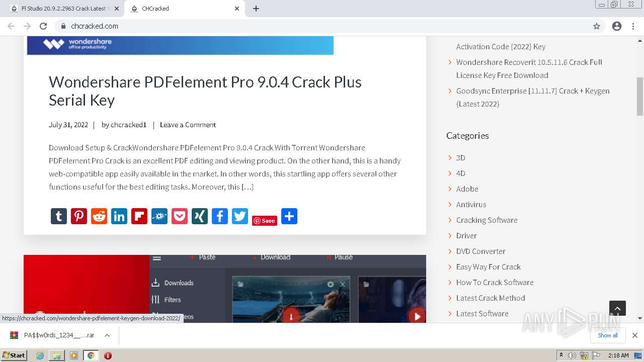Open volume control in system tray
Screen dimensions: 644x362
tap(573, 355)
